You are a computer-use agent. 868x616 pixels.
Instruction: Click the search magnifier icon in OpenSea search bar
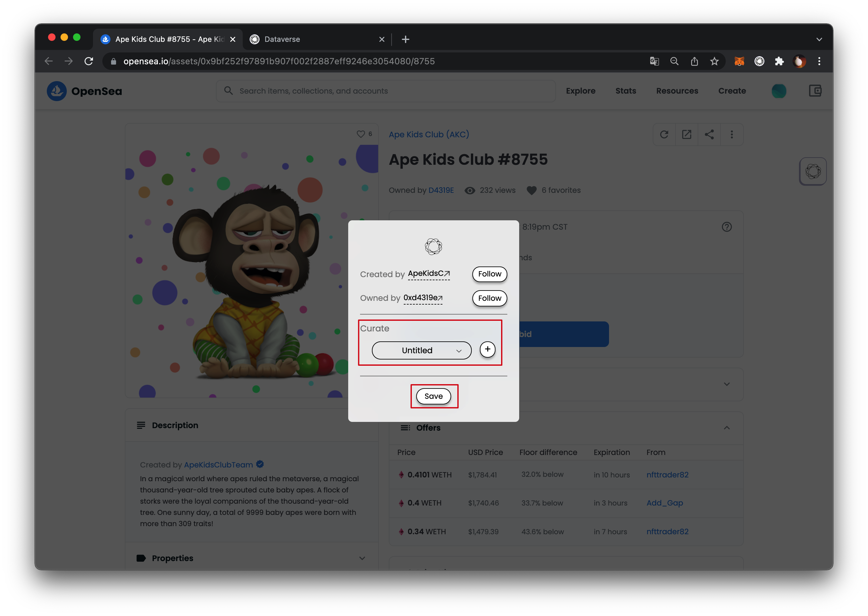point(228,91)
